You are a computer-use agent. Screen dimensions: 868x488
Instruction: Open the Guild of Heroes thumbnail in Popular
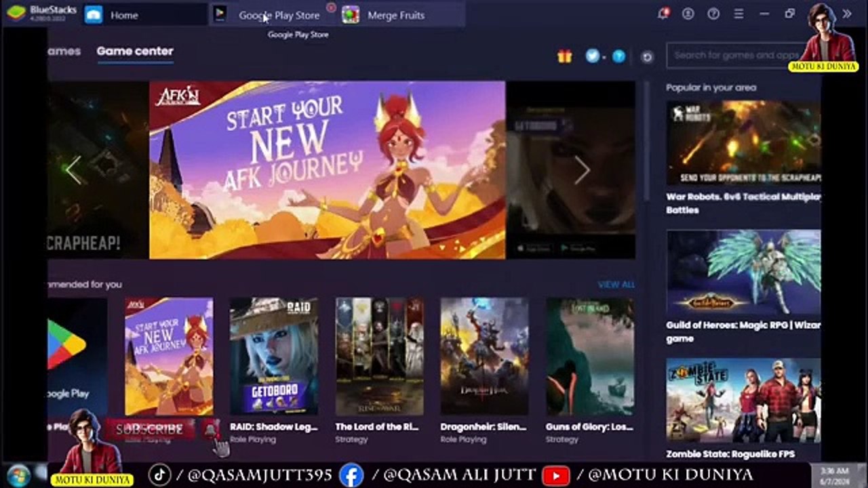743,272
